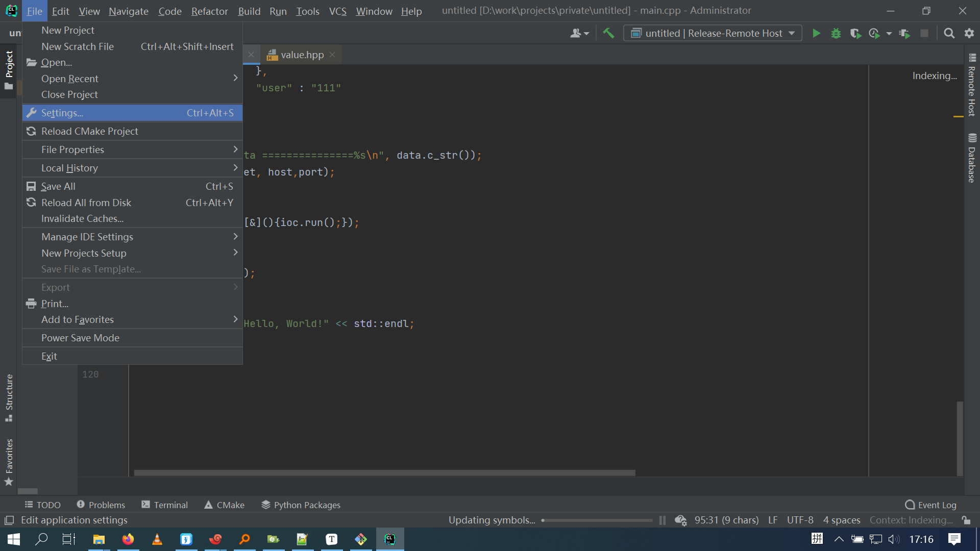
Task: Open the Tools menu
Action: pos(308,11)
